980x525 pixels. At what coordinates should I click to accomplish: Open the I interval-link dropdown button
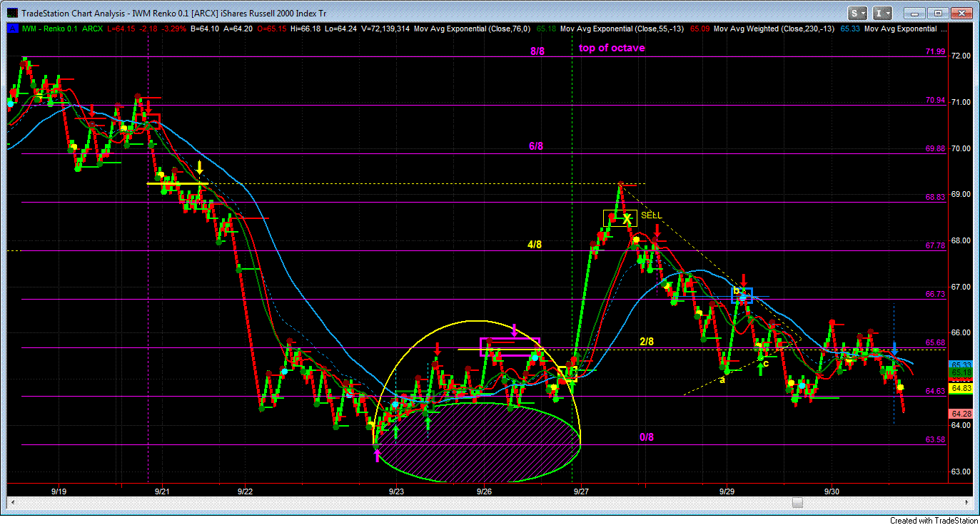click(883, 13)
